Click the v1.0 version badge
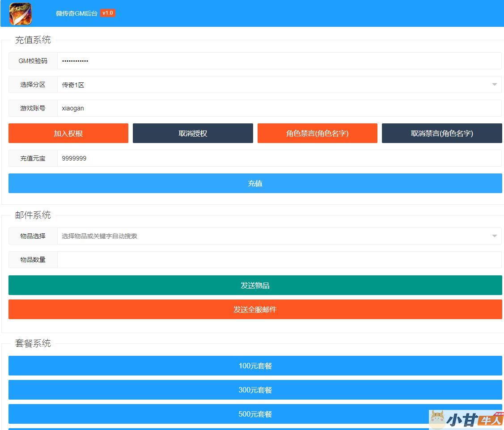504x430 pixels. click(107, 13)
